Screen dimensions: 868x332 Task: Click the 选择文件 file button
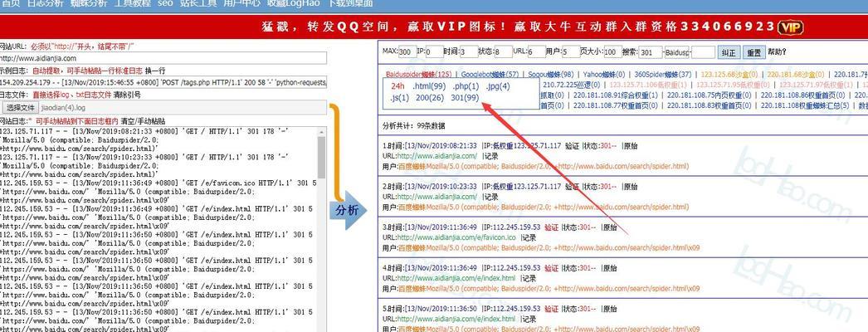pyautogui.click(x=20, y=107)
